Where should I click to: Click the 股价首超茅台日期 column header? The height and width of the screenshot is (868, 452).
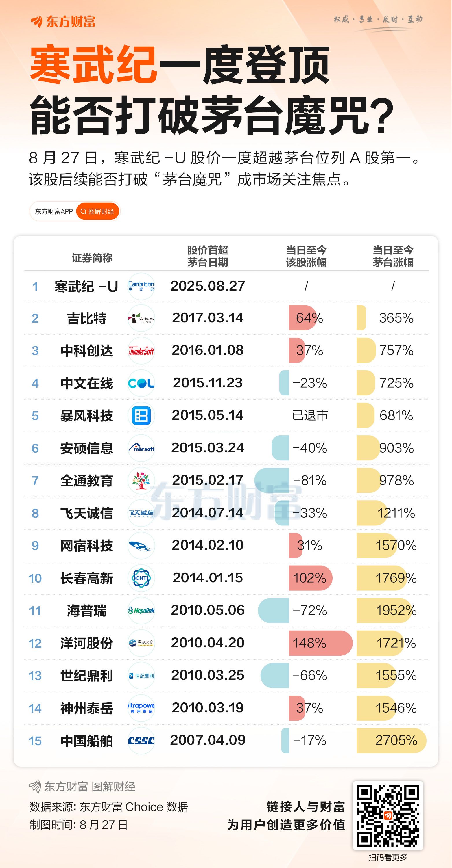pyautogui.click(x=208, y=256)
